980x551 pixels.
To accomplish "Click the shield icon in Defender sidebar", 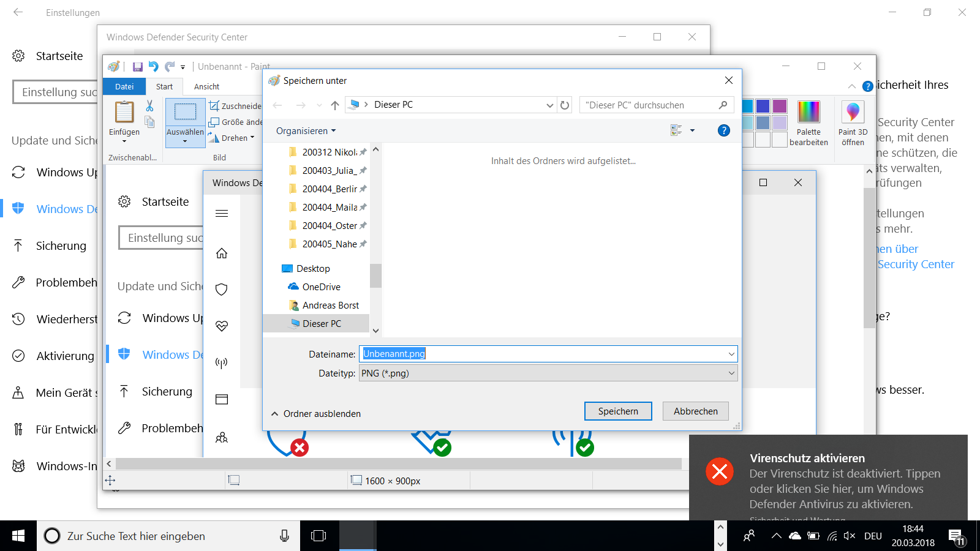I will [x=222, y=290].
